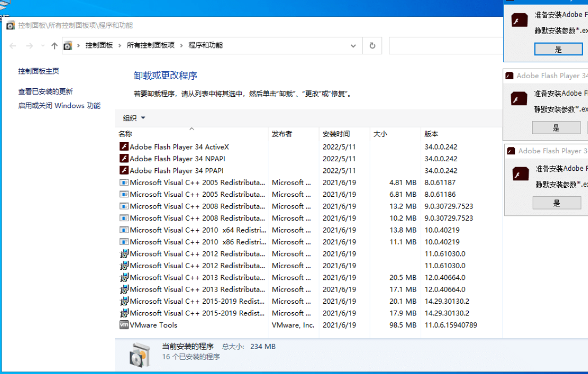Viewport: 588px width, 374px height.
Task: Select the Microsoft Visual C++ 2010 x64 Redistri... name
Action: [198, 230]
